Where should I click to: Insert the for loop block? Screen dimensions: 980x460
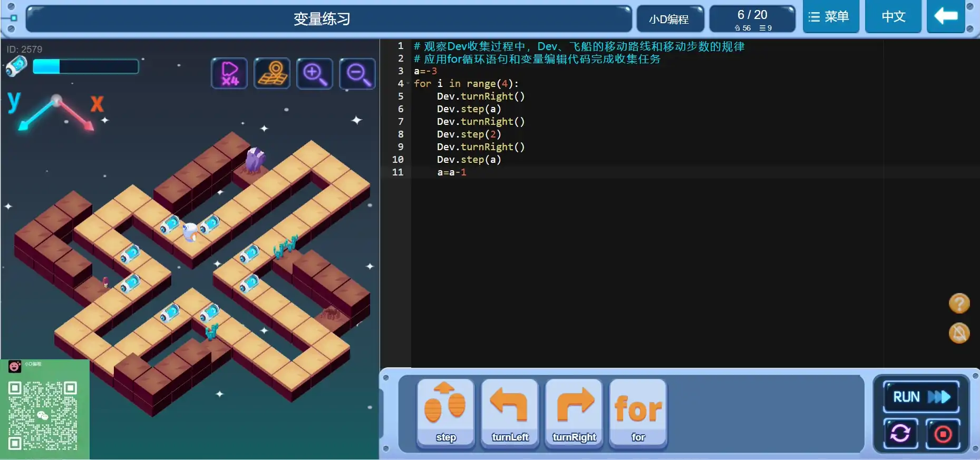coord(638,413)
